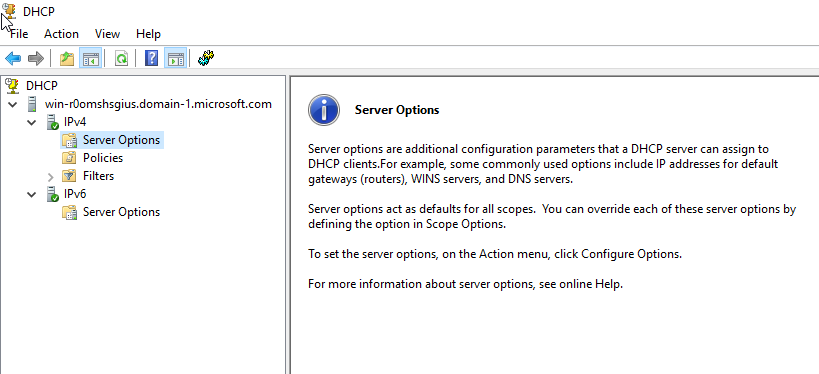This screenshot has width=819, height=374.
Task: Select the DHCP root tree item
Action: pos(42,86)
